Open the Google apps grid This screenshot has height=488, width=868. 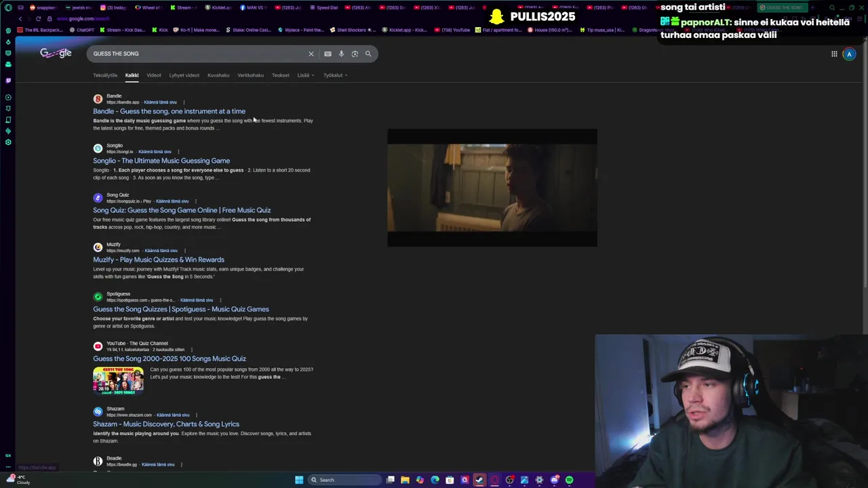(x=834, y=54)
